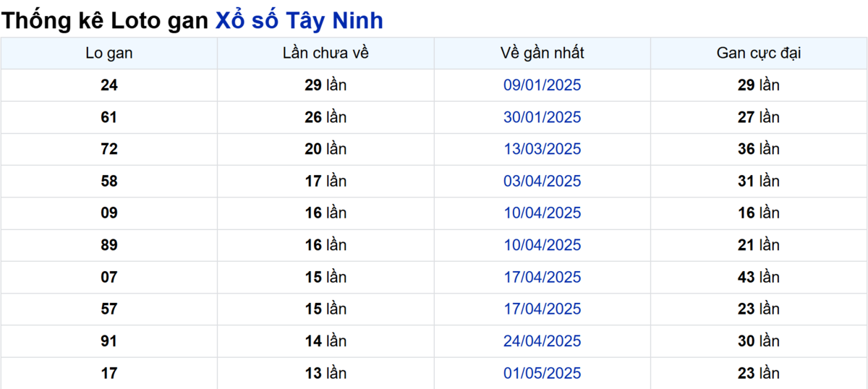The width and height of the screenshot is (868, 389).
Task: Click the '36 lần' cell
Action: [x=759, y=149]
